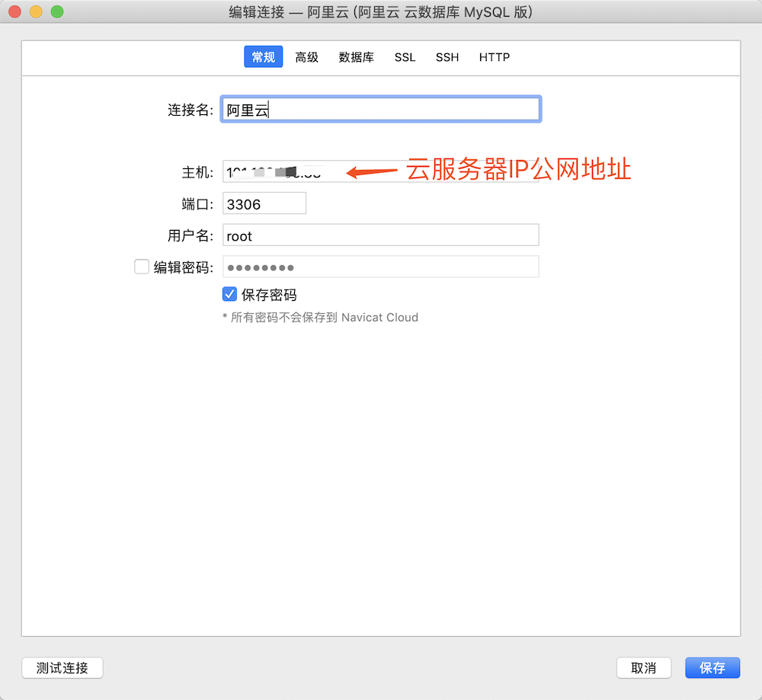Focus the 连接名 input field

click(381, 109)
